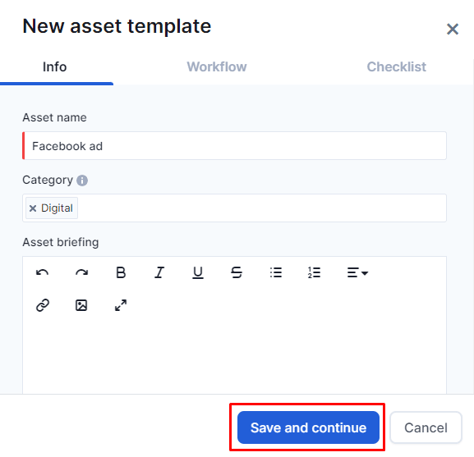Insert a bulleted list in briefing

pyautogui.click(x=276, y=273)
